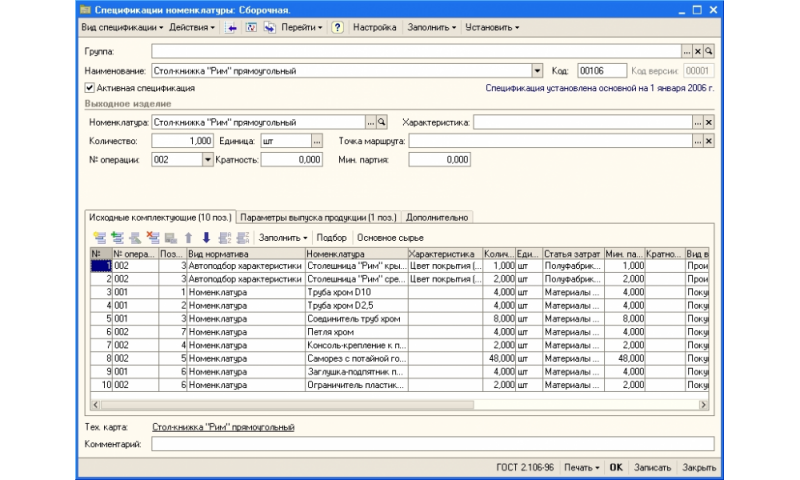Click the delete row icon with red cross
Screen dimensions: 800x480
click(x=153, y=238)
